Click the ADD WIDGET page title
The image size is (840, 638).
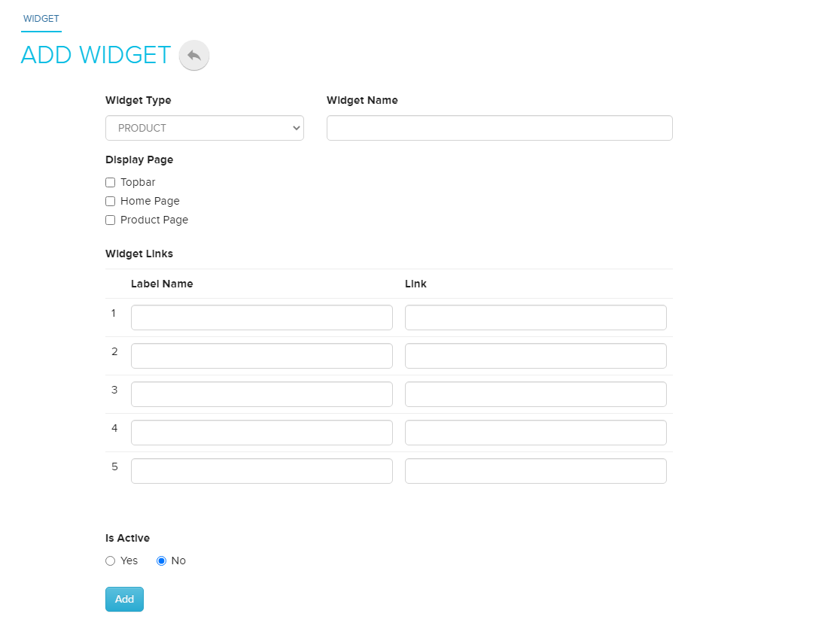click(x=96, y=55)
